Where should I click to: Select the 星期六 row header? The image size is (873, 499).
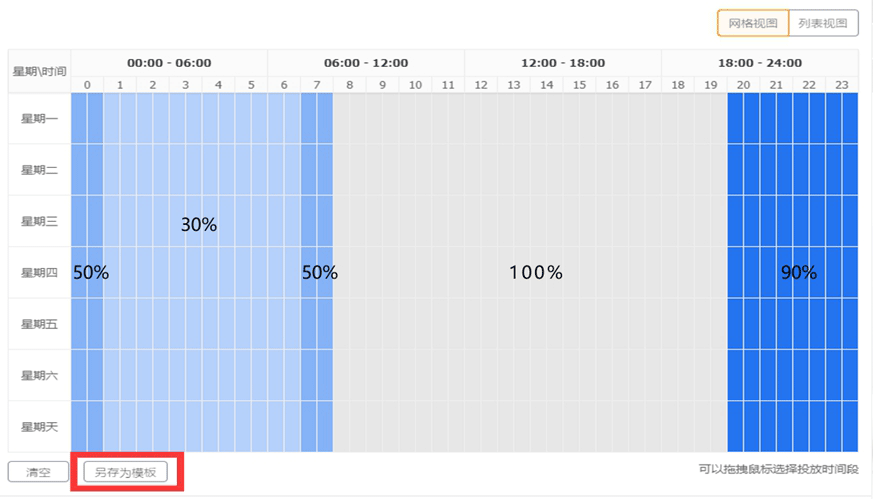(x=40, y=375)
